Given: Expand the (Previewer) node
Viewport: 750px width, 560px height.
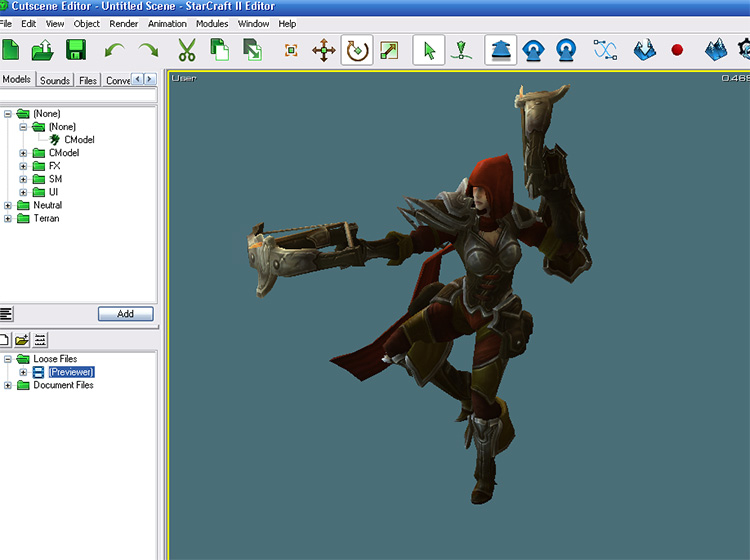Looking at the screenshot, I should (x=23, y=372).
